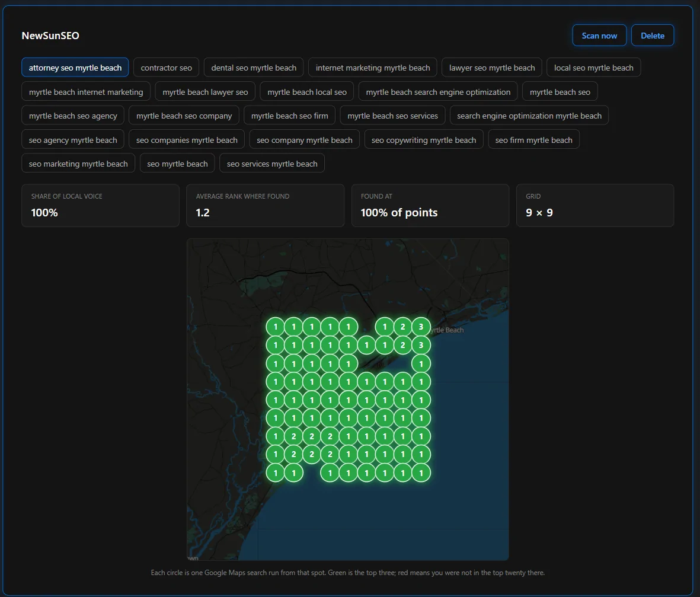Select myrtle beach seo agency keyword

click(x=73, y=116)
